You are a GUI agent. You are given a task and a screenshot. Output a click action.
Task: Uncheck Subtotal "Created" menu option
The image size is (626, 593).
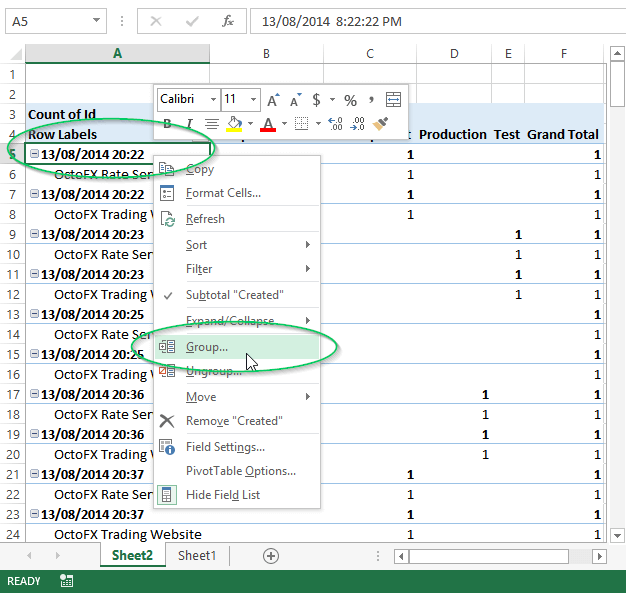coord(234,295)
